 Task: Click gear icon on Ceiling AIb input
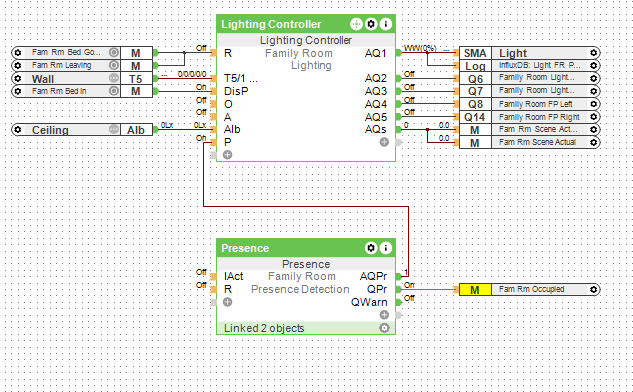17,130
